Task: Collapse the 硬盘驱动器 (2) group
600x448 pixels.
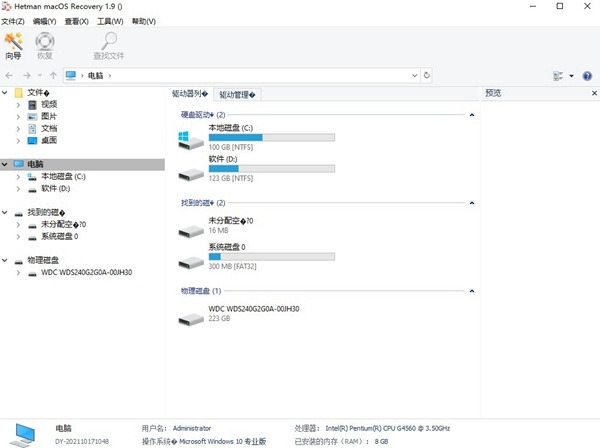Action: tap(472, 115)
